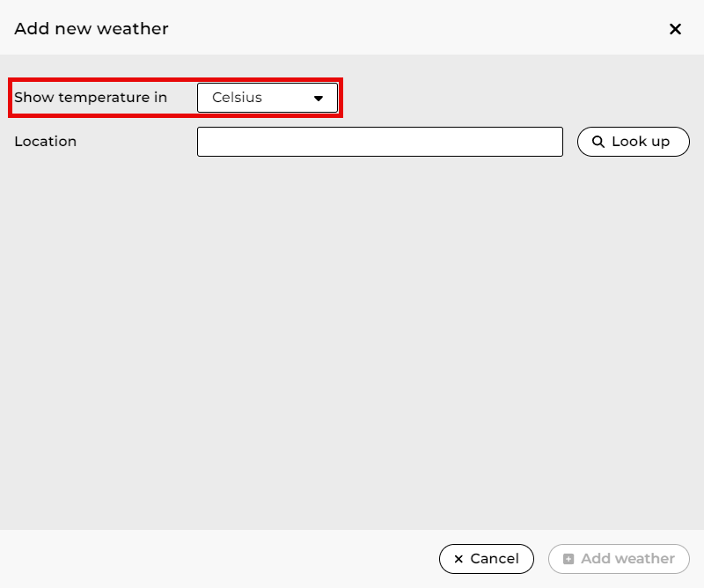Cancel adding new weather
704x588 pixels.
(x=486, y=559)
